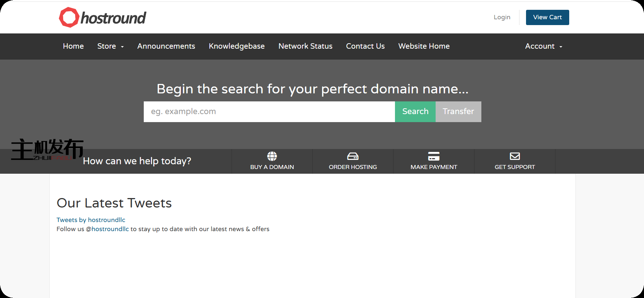This screenshot has height=298, width=644.
Task: Click the credit card Make Payment icon
Action: tap(433, 156)
